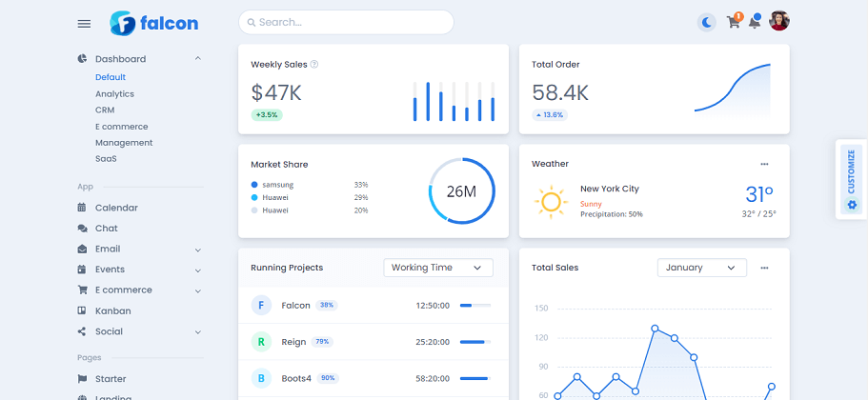Click the Starter flag icon

83,379
